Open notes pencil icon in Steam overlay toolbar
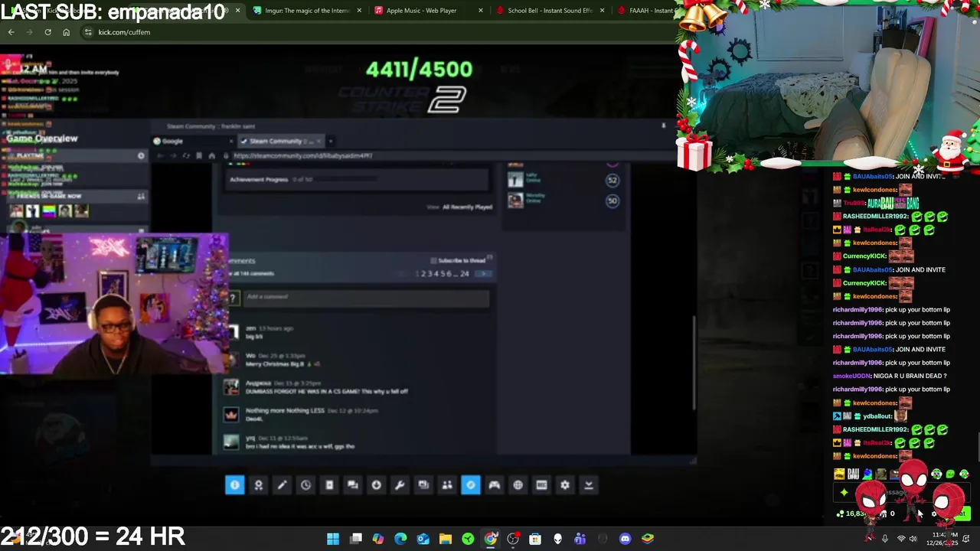980x551 pixels. 283,484
